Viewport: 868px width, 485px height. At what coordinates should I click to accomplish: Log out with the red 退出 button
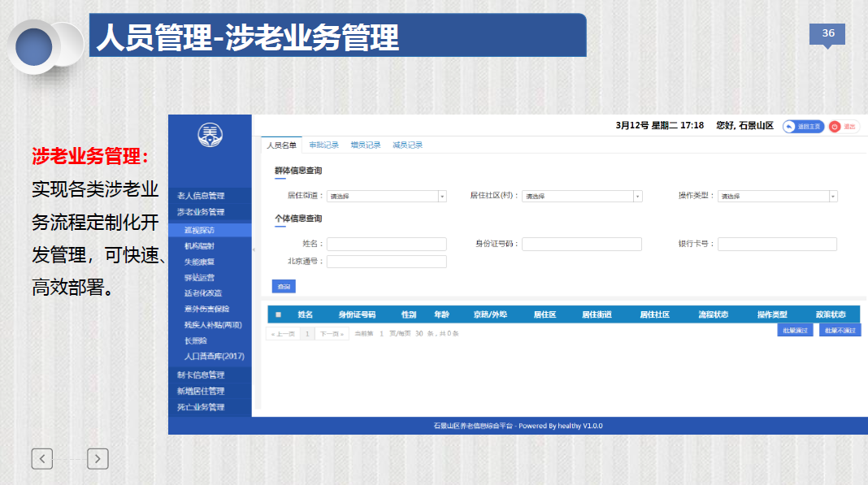[844, 127]
